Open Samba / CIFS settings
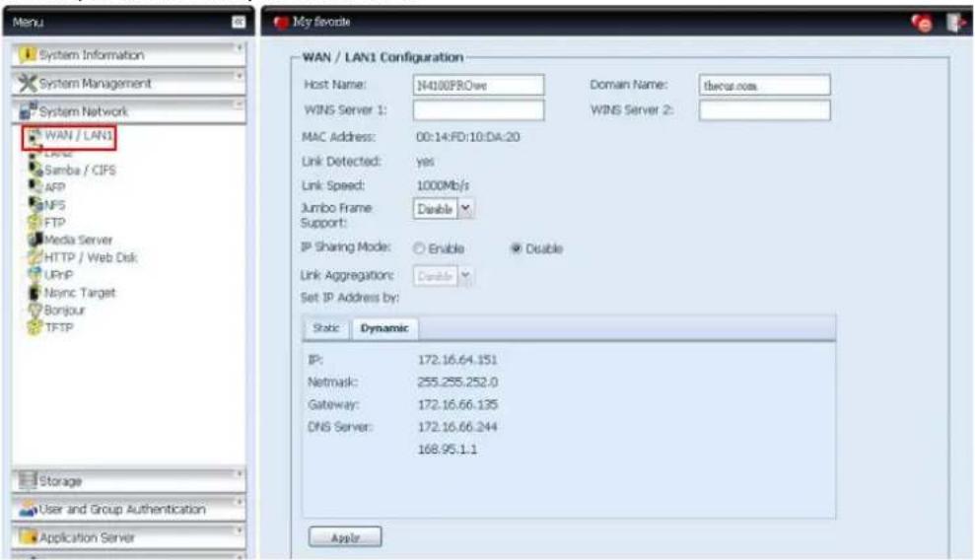Image resolution: width=975 pixels, height=560 pixels. point(80,170)
